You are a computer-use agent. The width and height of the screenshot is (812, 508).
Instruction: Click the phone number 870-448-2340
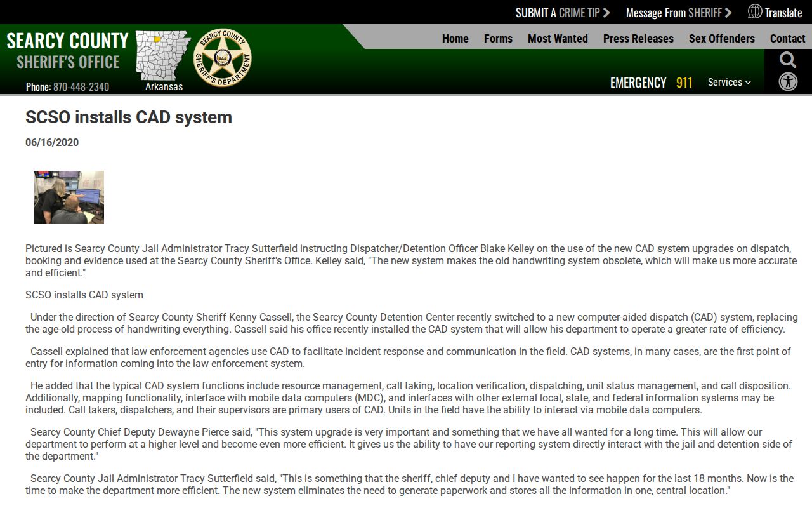click(81, 86)
